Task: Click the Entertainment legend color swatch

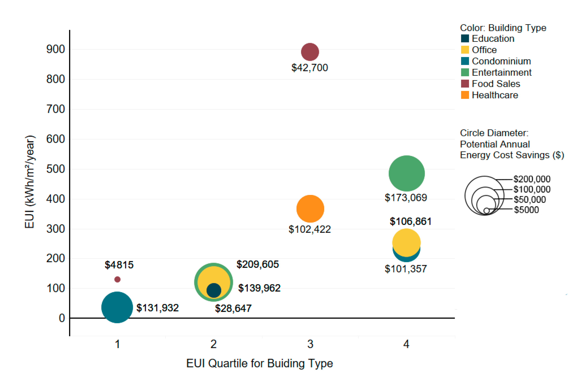Action: 465,72
